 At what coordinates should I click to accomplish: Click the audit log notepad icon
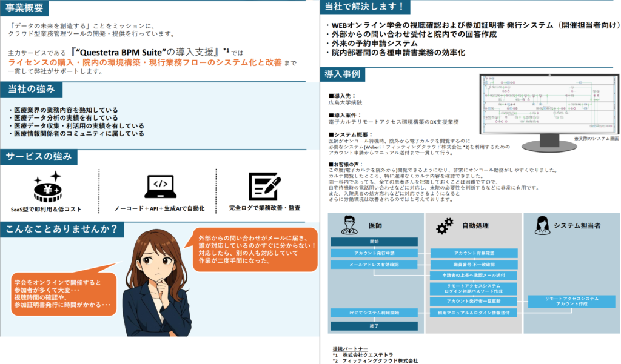pos(264,186)
